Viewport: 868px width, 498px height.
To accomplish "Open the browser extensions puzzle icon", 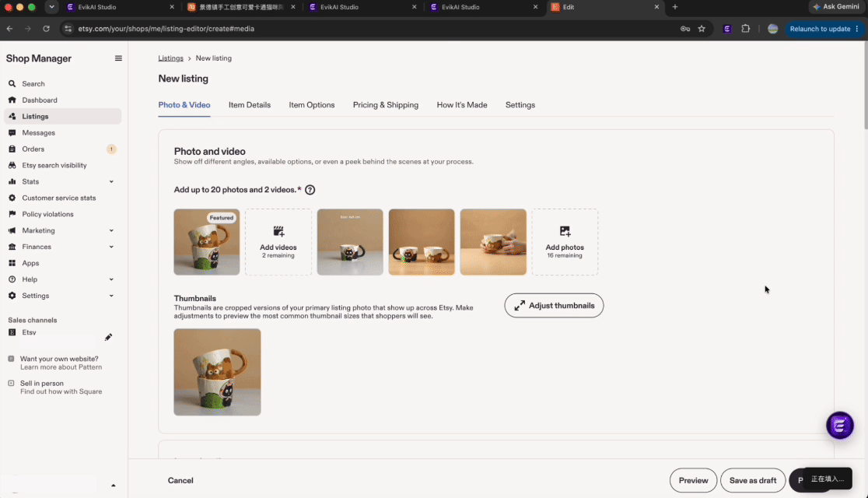I will tap(745, 29).
